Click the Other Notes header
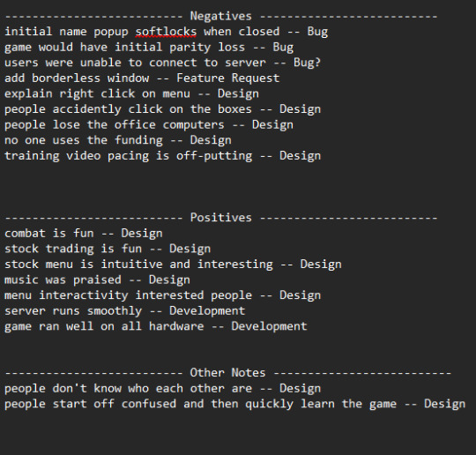Image resolution: width=476 pixels, height=455 pixels. coord(227,373)
